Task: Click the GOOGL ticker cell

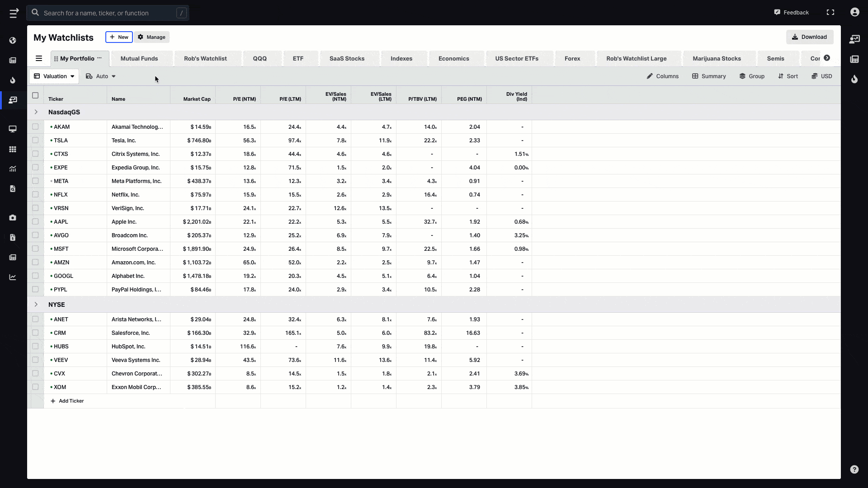Action: point(75,276)
